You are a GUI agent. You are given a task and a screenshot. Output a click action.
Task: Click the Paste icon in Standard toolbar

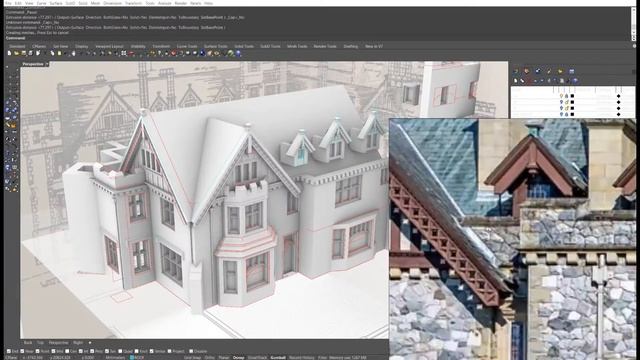click(x=59, y=53)
